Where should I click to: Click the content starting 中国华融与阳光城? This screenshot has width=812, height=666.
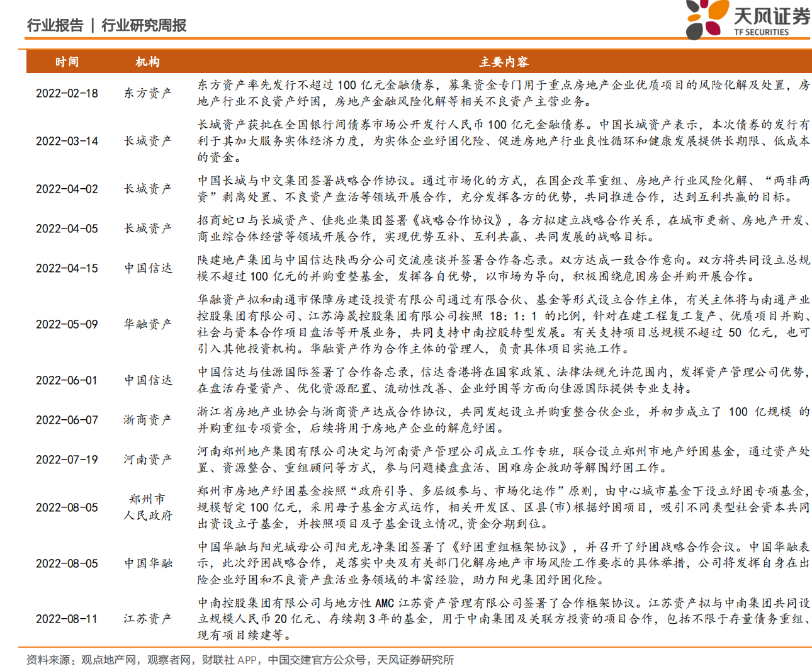(x=504, y=563)
